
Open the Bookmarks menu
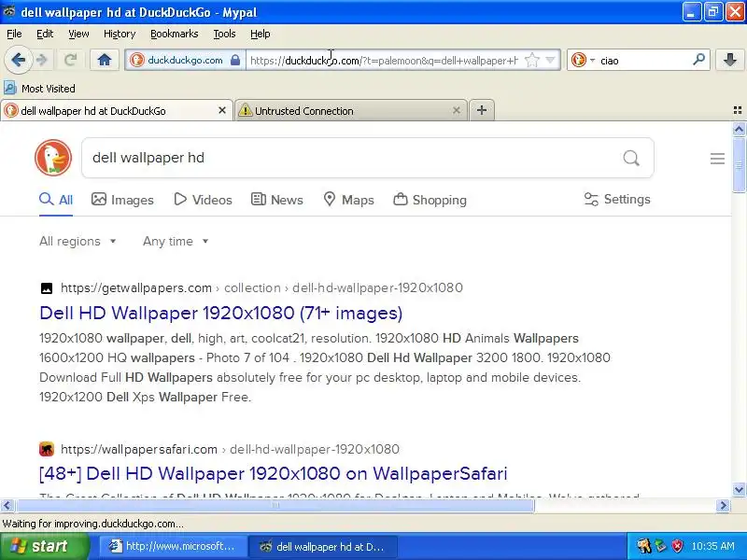click(x=175, y=34)
